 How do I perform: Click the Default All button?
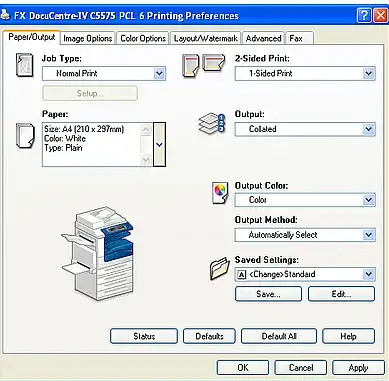(x=279, y=336)
